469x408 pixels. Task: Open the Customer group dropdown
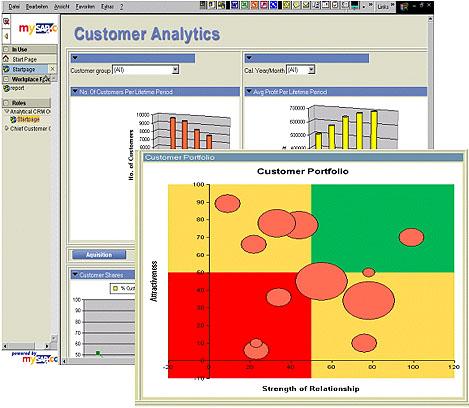tap(175, 70)
